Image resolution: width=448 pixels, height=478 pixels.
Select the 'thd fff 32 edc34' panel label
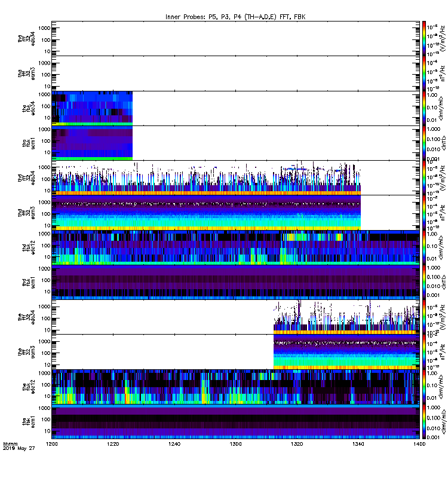(x=26, y=178)
